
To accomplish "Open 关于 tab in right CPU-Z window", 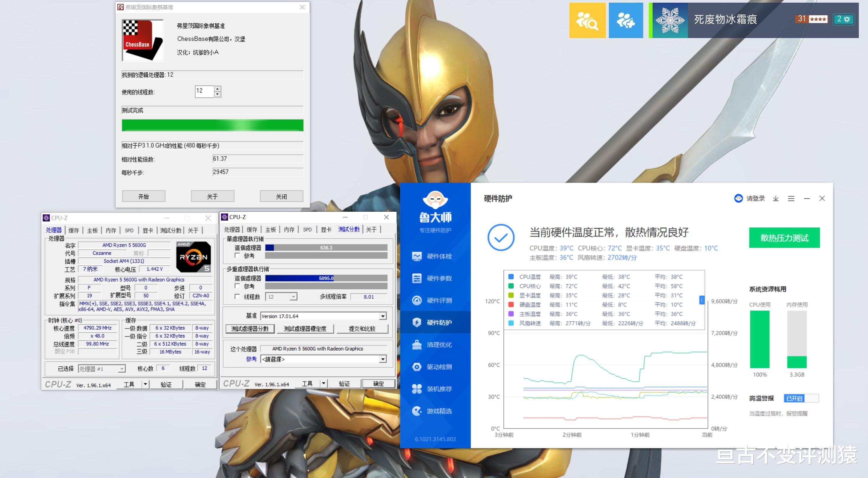I will pyautogui.click(x=371, y=230).
